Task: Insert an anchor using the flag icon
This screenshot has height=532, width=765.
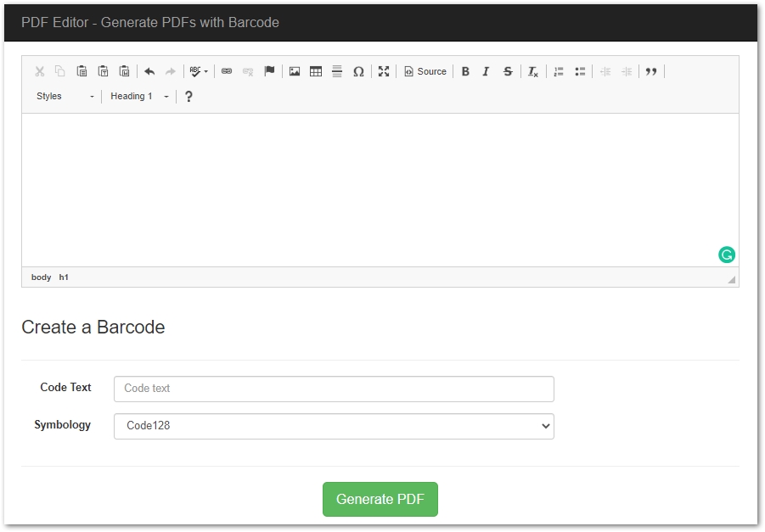Action: pyautogui.click(x=268, y=71)
